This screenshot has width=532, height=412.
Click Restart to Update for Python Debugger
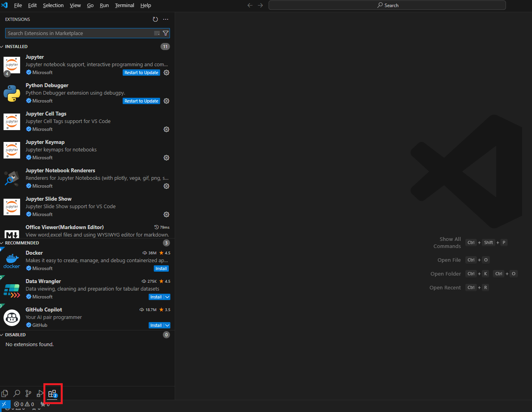pos(141,101)
